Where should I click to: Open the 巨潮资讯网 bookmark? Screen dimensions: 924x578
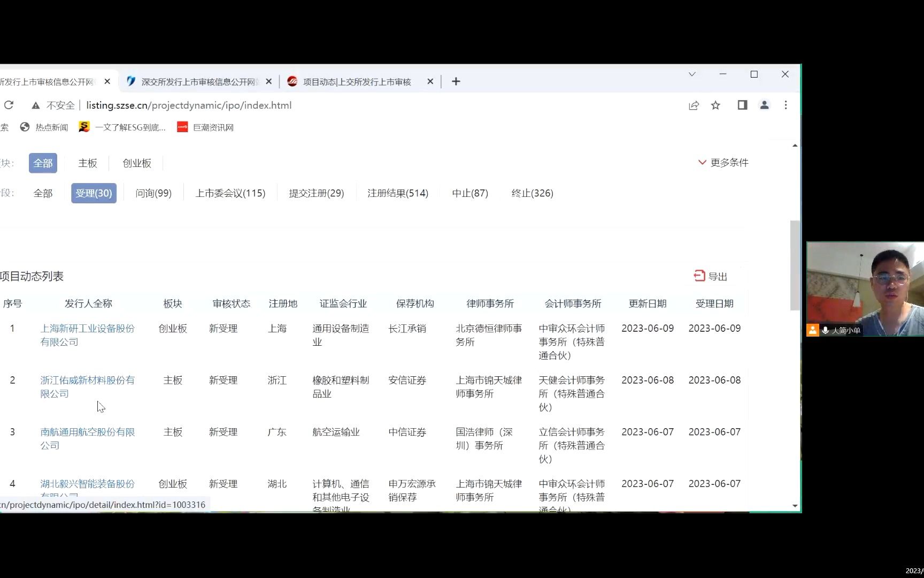(x=206, y=127)
